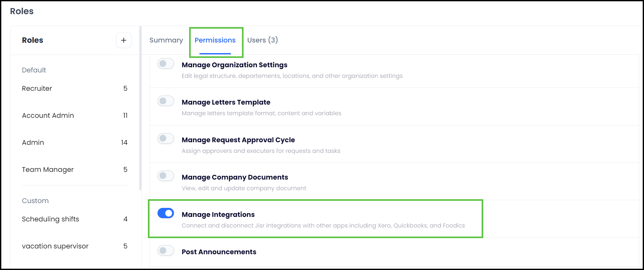Enable Manage Request Approval Cycle switch
Screen dimensions: 644x270
tap(166, 138)
